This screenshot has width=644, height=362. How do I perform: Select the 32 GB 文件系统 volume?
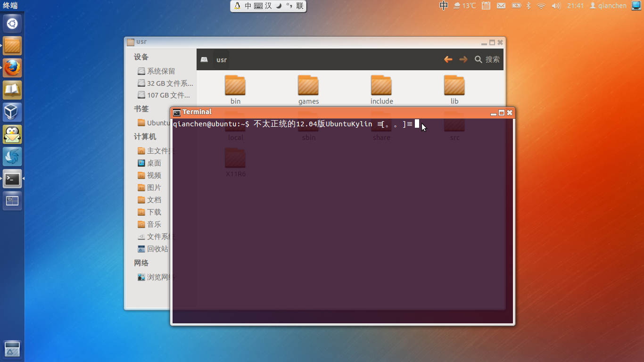pos(165,83)
